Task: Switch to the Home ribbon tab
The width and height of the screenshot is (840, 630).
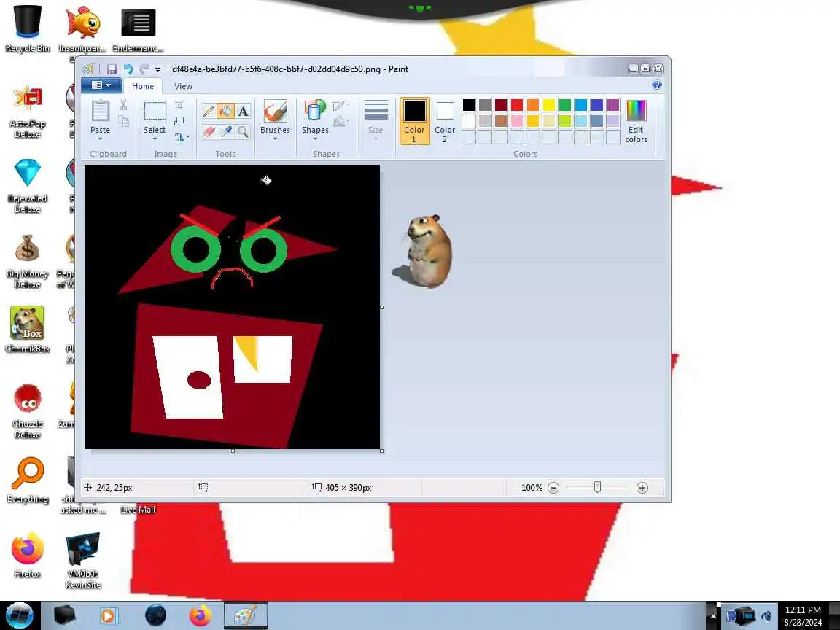Action: coord(142,86)
